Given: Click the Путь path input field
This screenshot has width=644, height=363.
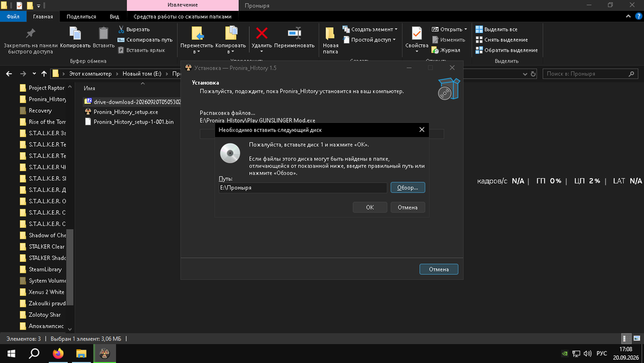Looking at the screenshot, I should coord(303,188).
